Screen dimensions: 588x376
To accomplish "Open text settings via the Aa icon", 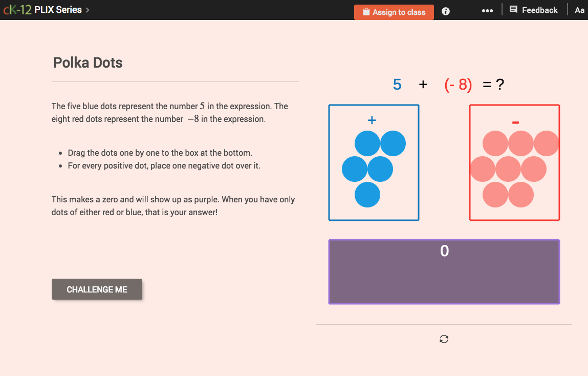I will pyautogui.click(x=580, y=10).
